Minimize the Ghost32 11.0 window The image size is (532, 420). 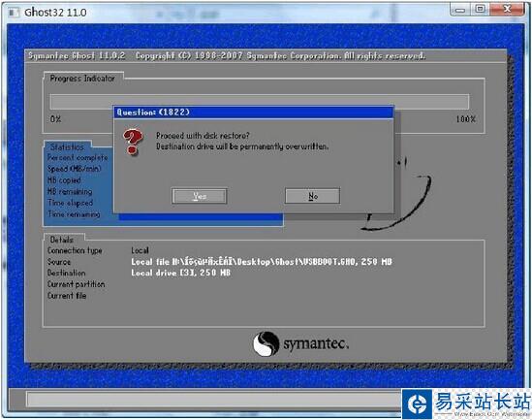[x=459, y=10]
